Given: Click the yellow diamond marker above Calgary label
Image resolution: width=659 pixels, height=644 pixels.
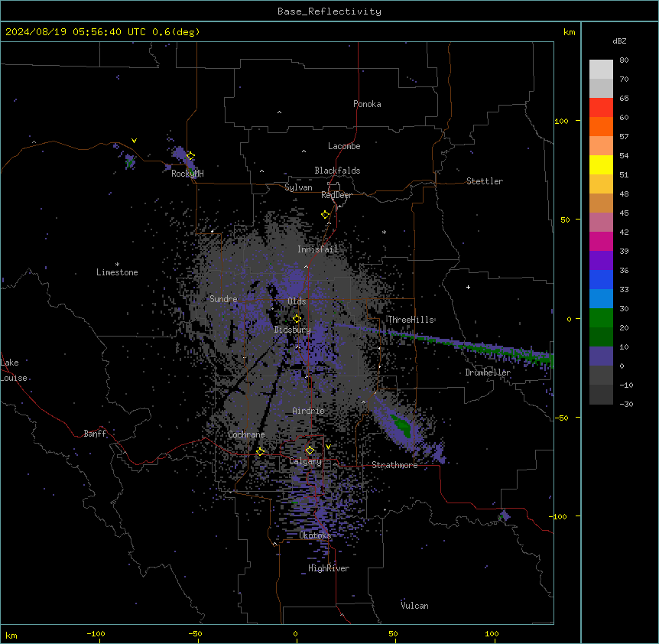Looking at the screenshot, I should click(x=310, y=450).
